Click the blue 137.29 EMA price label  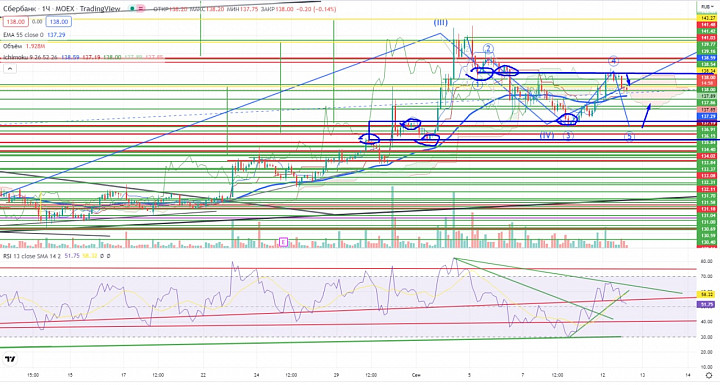pyautogui.click(x=707, y=117)
